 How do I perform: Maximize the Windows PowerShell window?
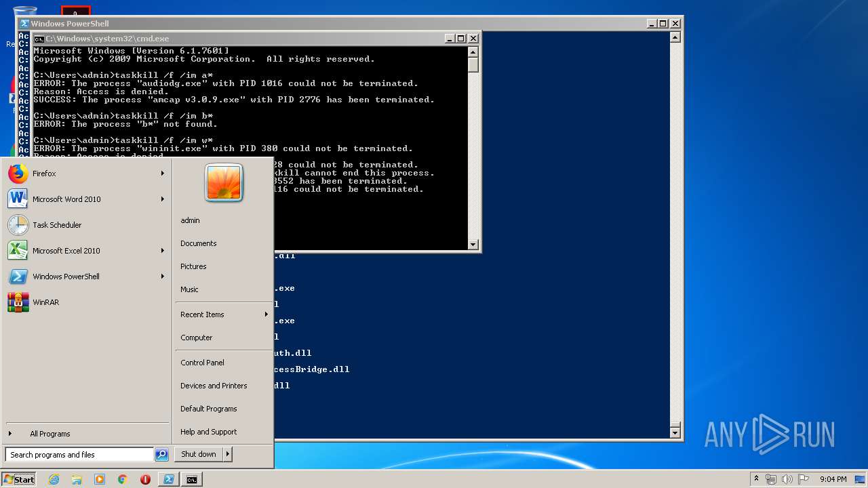663,23
